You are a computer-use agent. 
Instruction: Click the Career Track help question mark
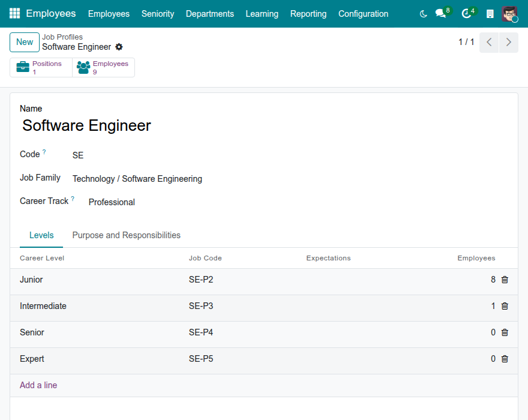[73, 199]
